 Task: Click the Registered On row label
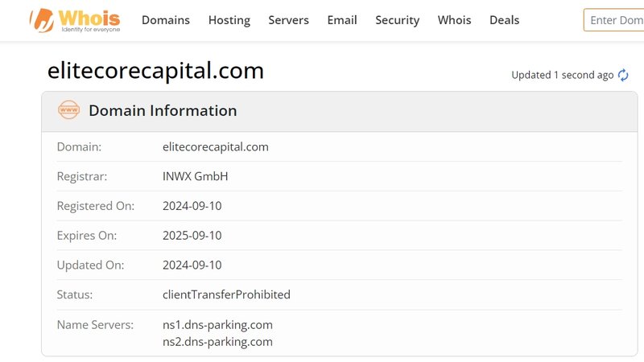(x=95, y=206)
